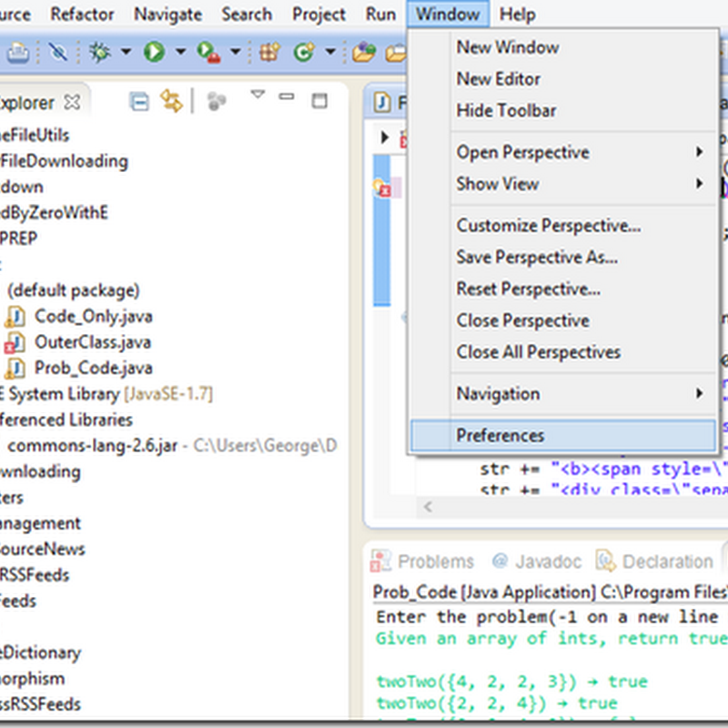Open the External Tools dropdown arrow
Screen dimensions: 728x728
[236, 51]
